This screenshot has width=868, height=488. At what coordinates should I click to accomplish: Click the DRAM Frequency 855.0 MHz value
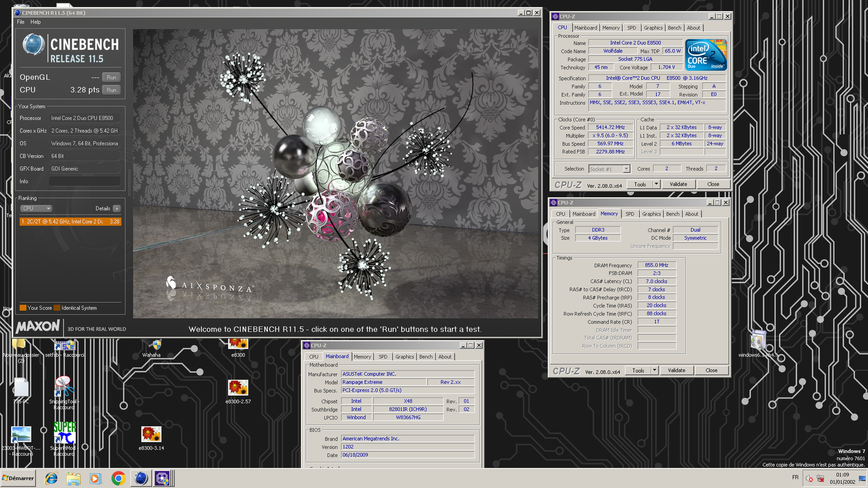(656, 265)
